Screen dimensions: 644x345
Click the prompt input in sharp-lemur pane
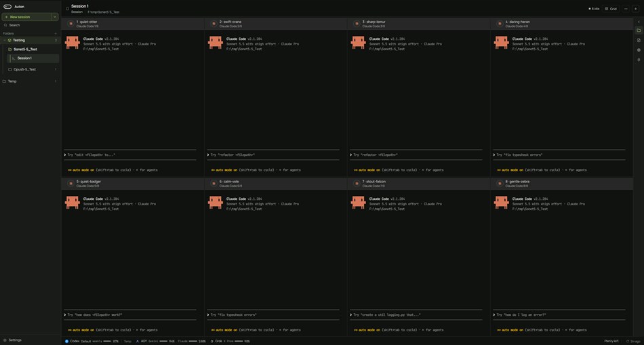[x=416, y=155]
